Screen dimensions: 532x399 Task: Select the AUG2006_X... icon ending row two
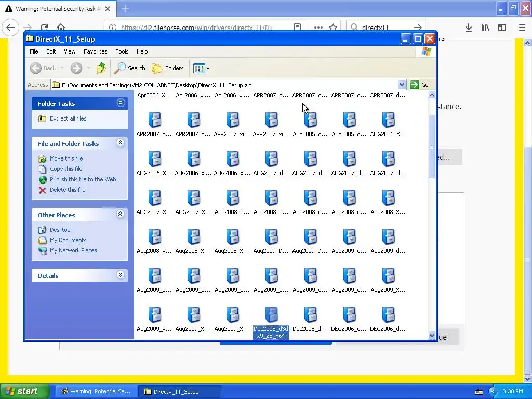tap(388, 120)
